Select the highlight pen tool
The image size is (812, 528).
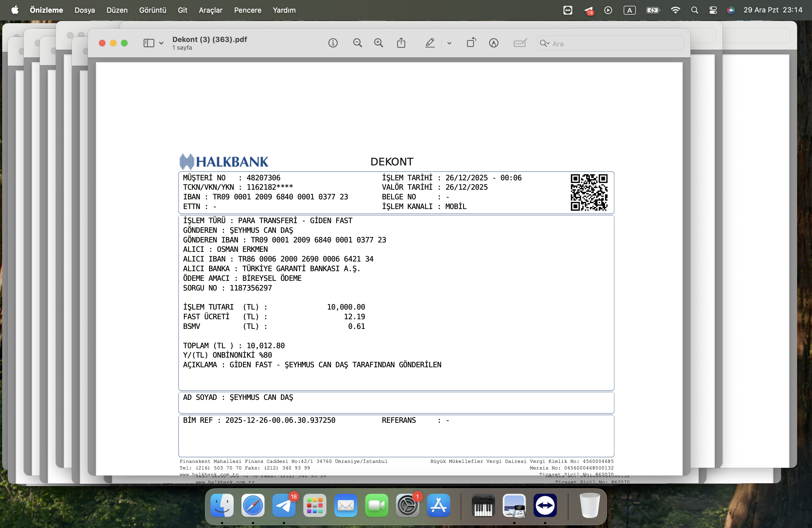[430, 43]
